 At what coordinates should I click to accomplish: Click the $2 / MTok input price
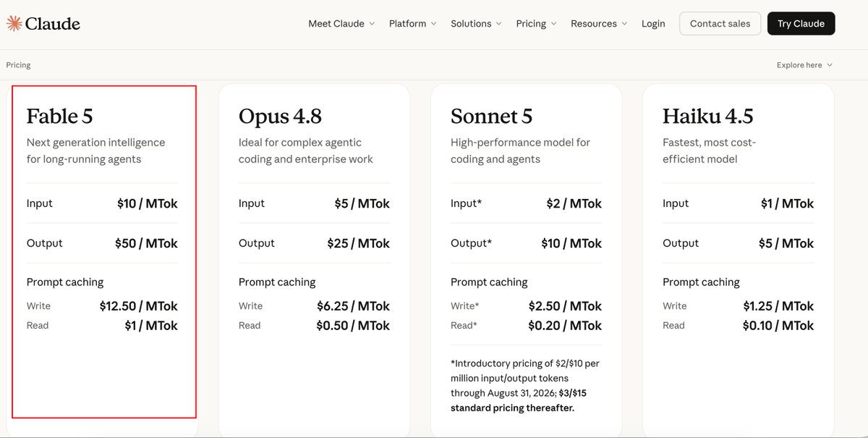(574, 203)
